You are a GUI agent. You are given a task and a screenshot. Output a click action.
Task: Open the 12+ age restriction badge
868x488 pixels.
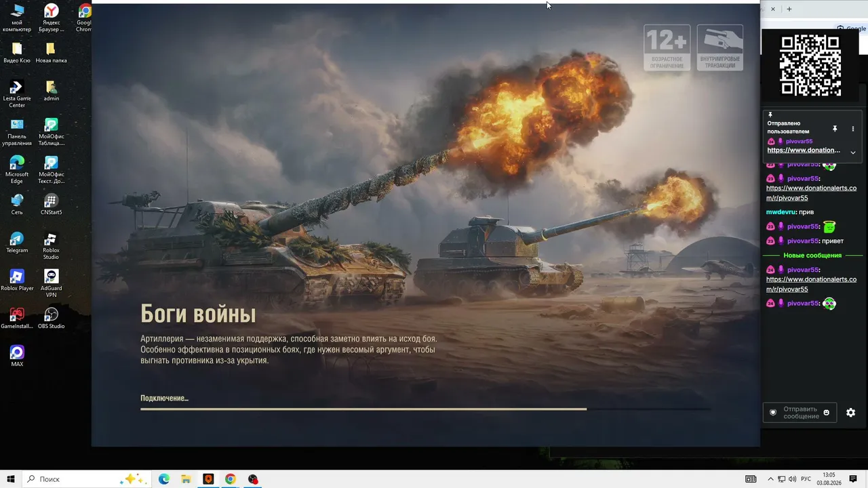[667, 47]
